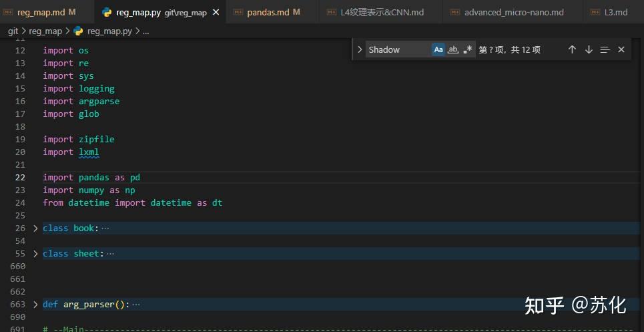
Task: Toggle Use Regular Expression option
Action: pyautogui.click(x=467, y=49)
